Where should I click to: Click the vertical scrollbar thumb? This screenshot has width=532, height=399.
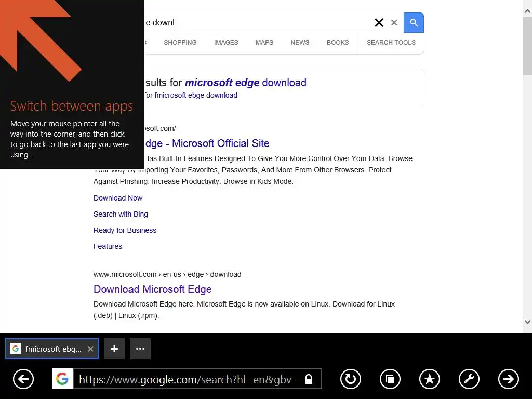(x=527, y=46)
